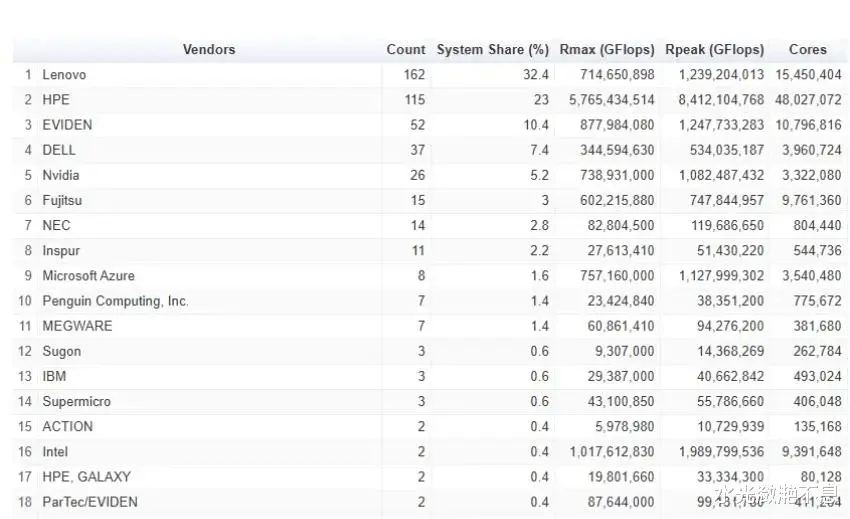The height and width of the screenshot is (519, 850).
Task: Click Lenovo's Rmax value 714,650,898
Action: (617, 75)
